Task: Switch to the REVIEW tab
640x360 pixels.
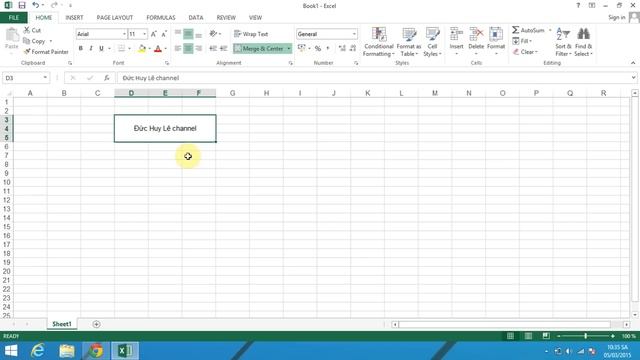Action: pos(226,18)
